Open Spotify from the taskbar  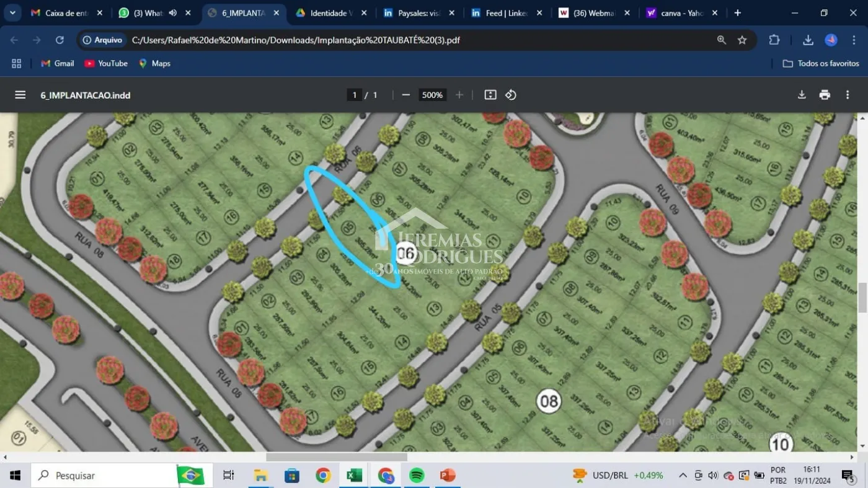click(x=417, y=476)
